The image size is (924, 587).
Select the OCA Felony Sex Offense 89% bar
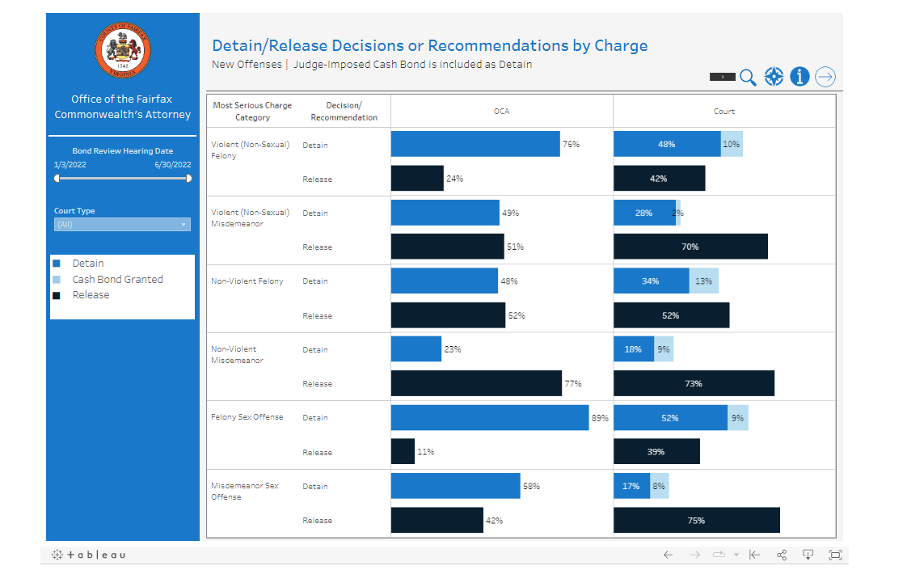click(489, 418)
